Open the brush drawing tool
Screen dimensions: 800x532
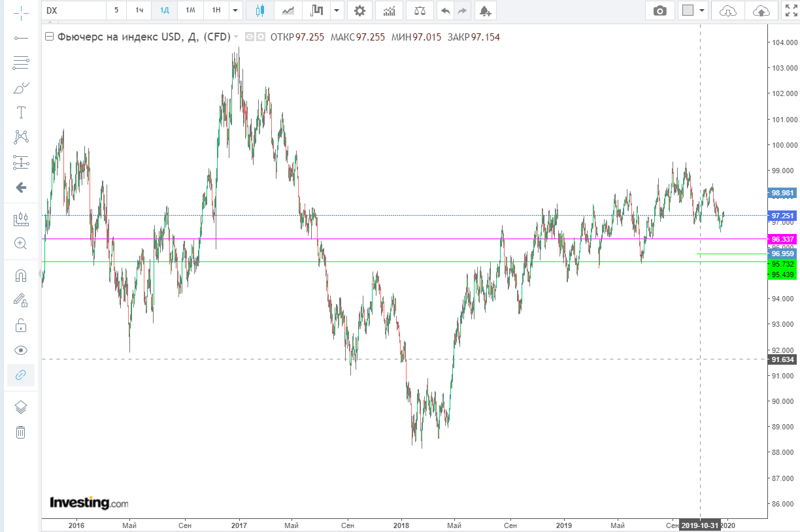pos(21,88)
